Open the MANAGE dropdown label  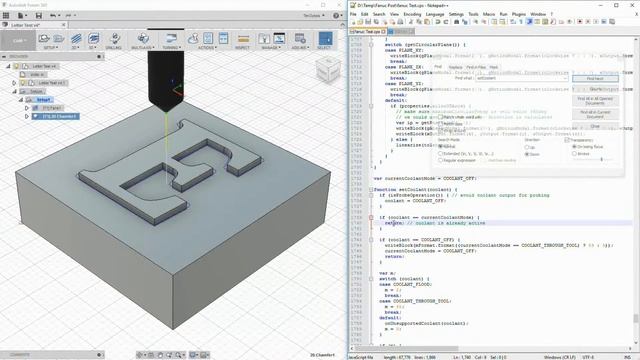[271, 48]
